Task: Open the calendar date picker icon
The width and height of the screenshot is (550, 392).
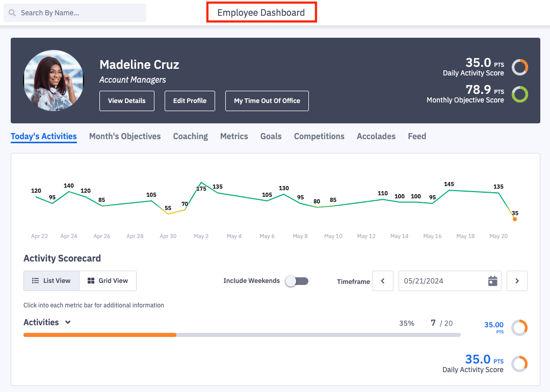Action: [x=492, y=281]
